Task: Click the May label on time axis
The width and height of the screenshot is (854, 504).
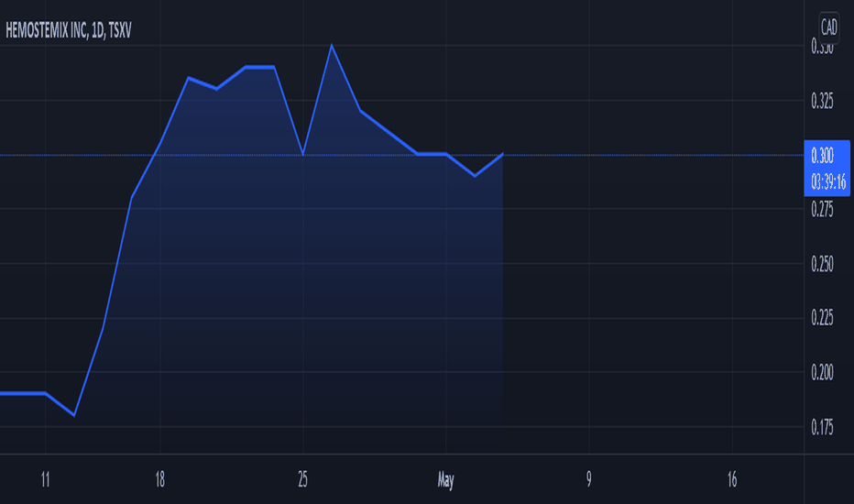Action: pyautogui.click(x=445, y=480)
